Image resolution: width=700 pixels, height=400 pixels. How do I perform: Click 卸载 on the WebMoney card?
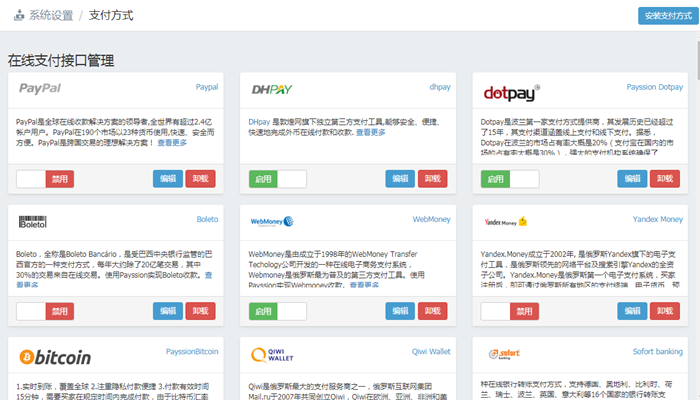(433, 311)
